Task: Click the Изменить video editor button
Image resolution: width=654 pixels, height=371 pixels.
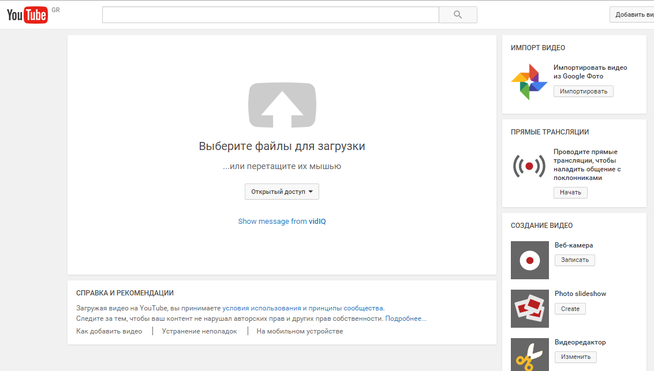Action: pos(576,357)
